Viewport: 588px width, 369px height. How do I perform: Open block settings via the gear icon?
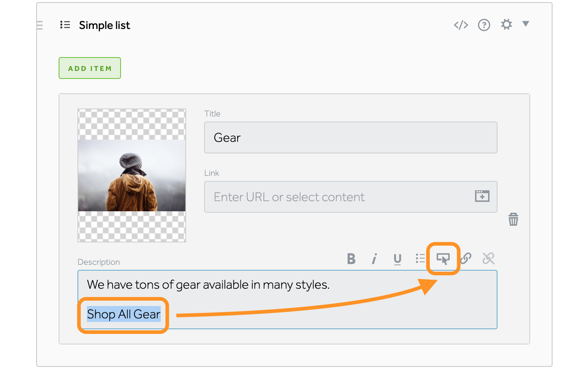click(506, 24)
